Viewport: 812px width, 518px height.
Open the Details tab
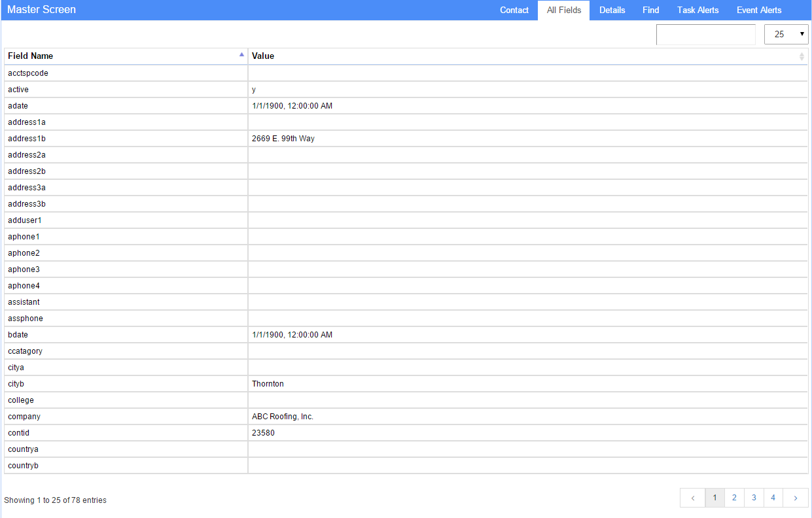tap(612, 10)
